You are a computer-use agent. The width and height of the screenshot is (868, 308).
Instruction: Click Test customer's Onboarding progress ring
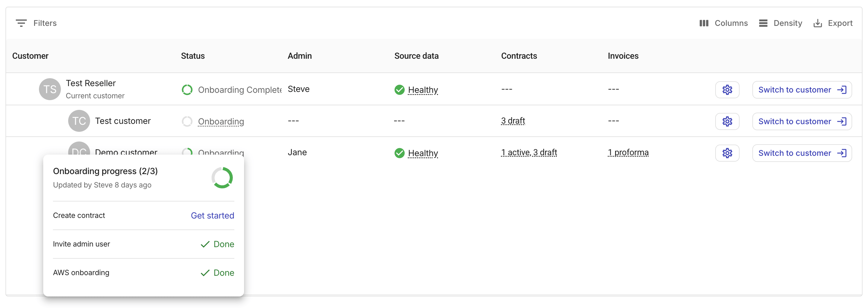point(187,121)
